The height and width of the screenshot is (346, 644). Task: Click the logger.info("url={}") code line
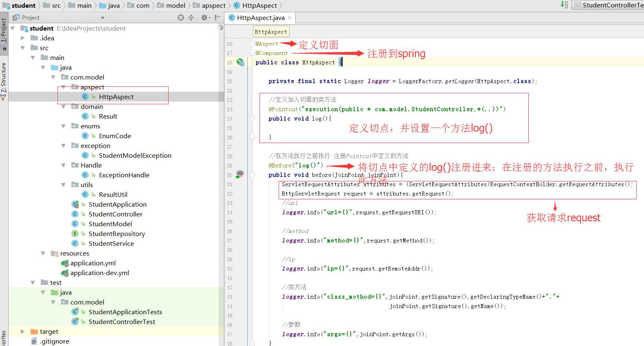[x=359, y=212]
